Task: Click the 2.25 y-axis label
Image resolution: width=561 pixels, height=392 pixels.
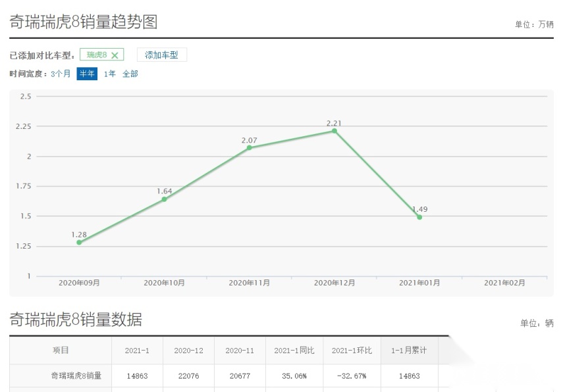Action: [24, 126]
